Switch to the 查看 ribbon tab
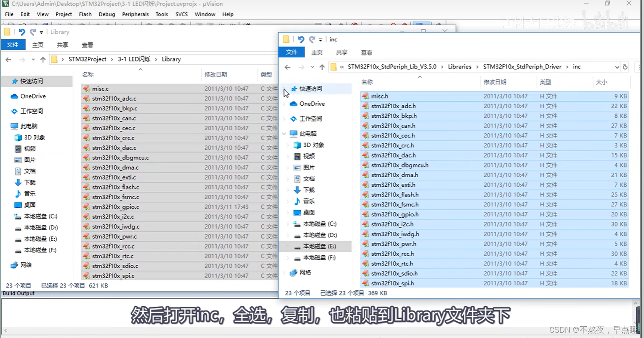This screenshot has width=644, height=338. point(366,52)
